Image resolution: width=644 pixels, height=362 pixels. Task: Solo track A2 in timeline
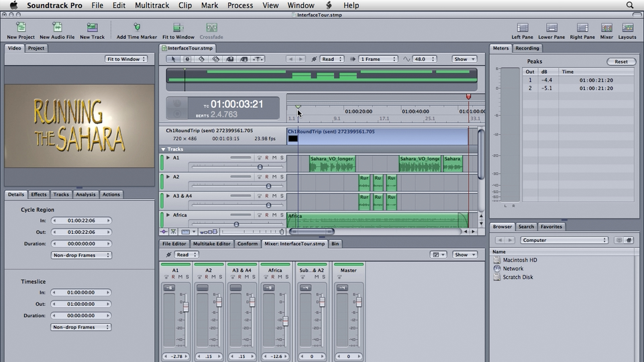click(282, 177)
